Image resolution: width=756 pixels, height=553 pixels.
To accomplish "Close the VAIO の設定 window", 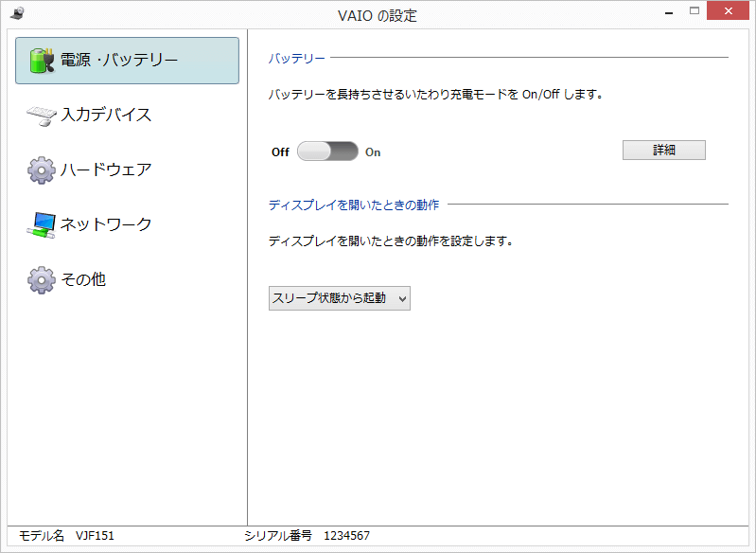I will pos(728,10).
